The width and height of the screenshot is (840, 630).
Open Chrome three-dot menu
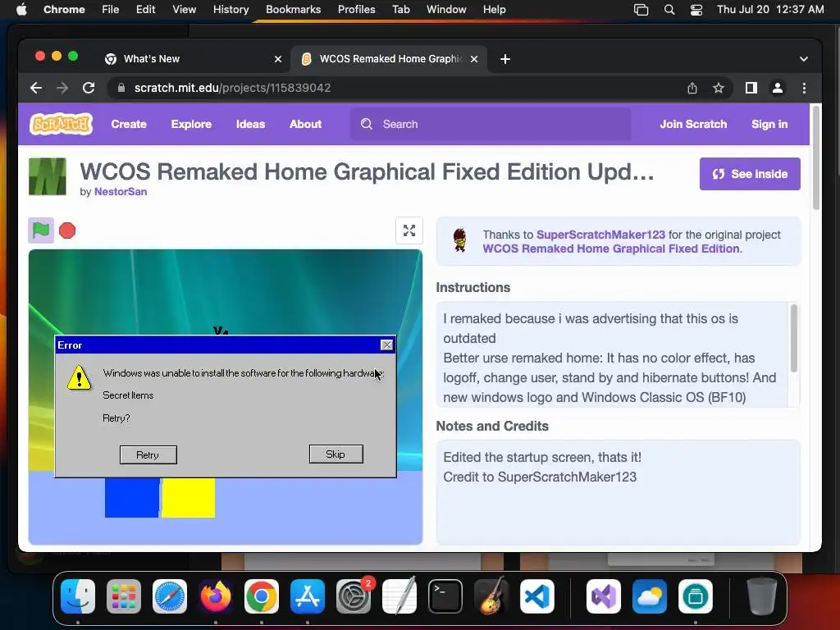(804, 88)
